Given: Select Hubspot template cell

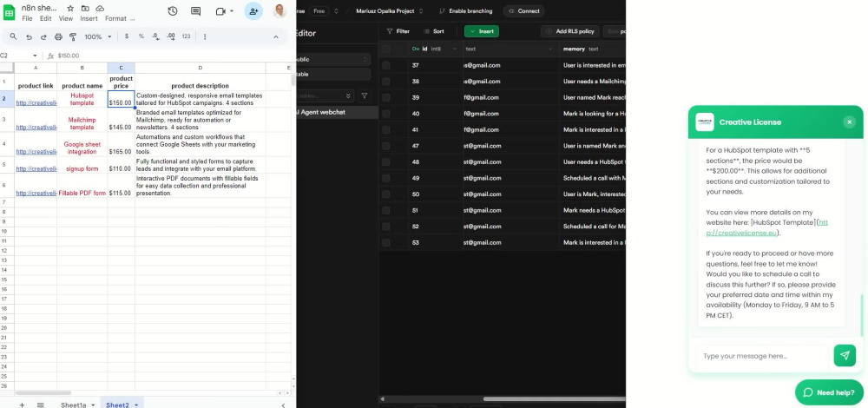Looking at the screenshot, I should (x=82, y=99).
